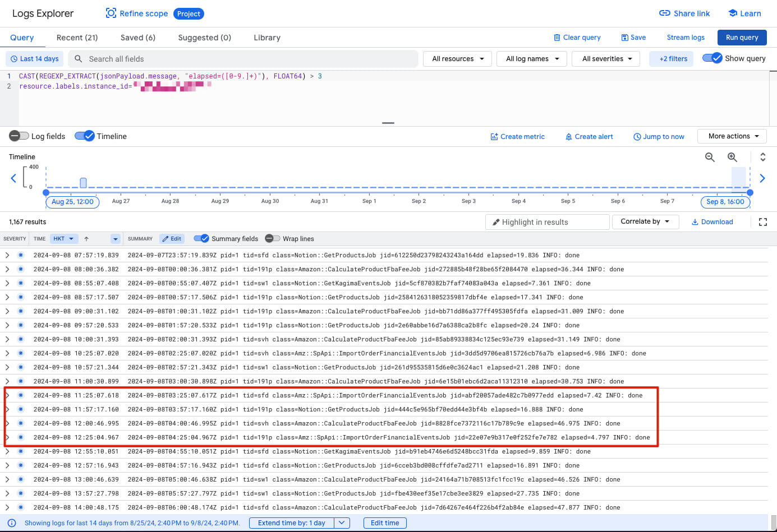Click the Share link chain icon
Viewport: 777px width, 532px height.
(664, 13)
